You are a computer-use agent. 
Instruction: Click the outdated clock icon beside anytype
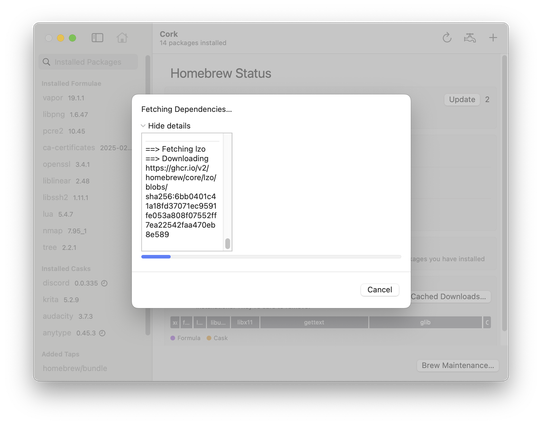click(x=102, y=333)
